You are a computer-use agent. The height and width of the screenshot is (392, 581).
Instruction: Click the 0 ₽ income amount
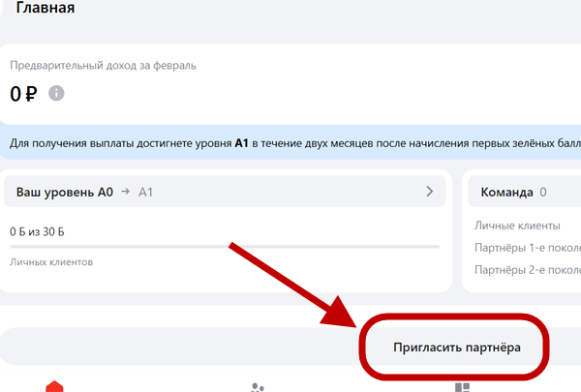[23, 94]
